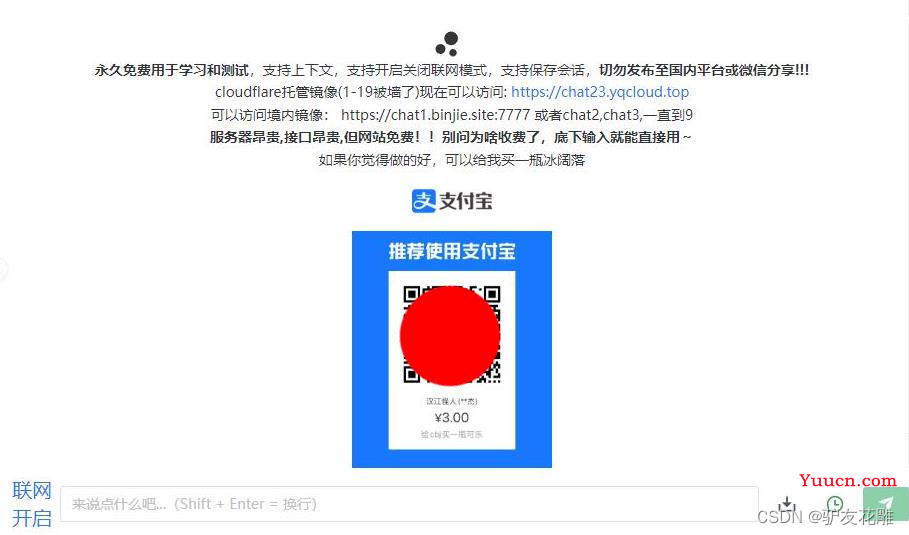Click the CSDN @驴友花雕 watermark
This screenshot has height=535, width=909.
coord(826,516)
